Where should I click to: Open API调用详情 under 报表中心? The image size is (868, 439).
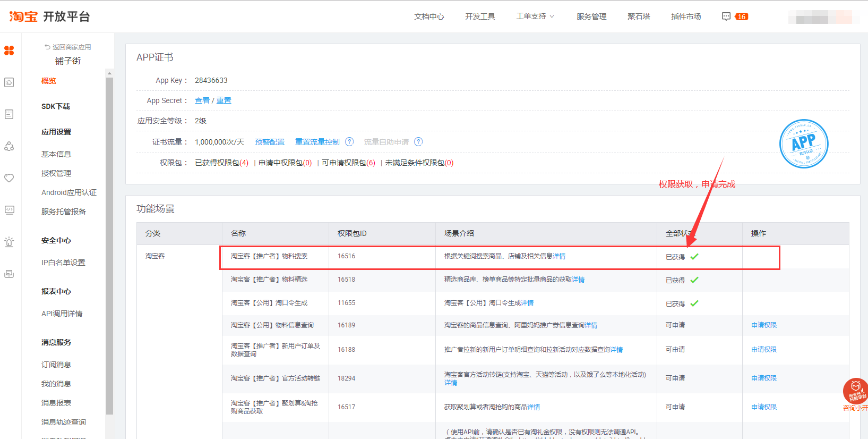click(x=62, y=314)
